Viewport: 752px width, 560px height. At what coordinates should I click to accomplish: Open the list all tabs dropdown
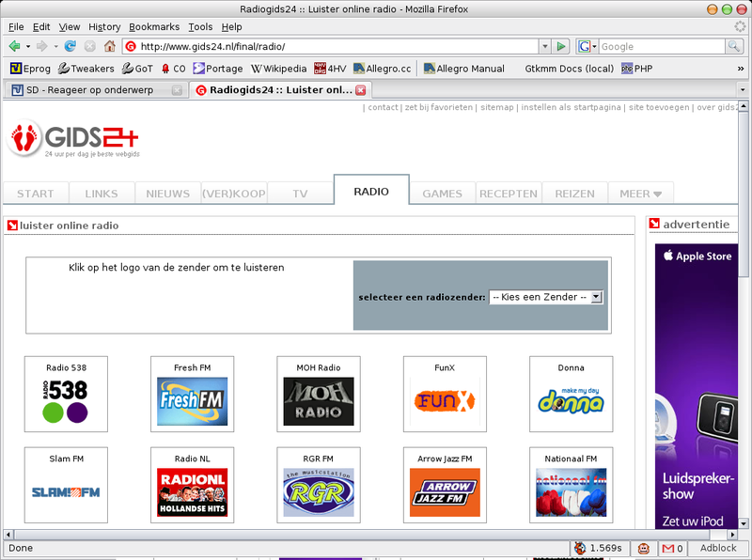743,89
